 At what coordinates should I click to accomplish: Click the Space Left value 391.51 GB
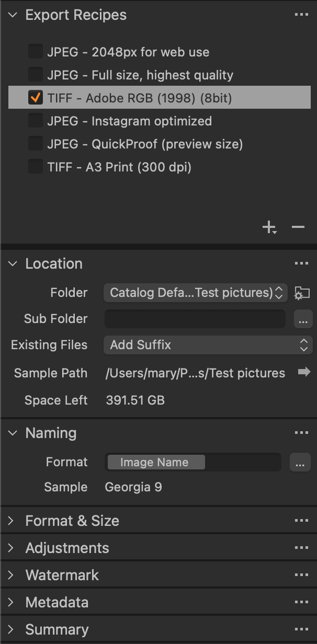(135, 400)
